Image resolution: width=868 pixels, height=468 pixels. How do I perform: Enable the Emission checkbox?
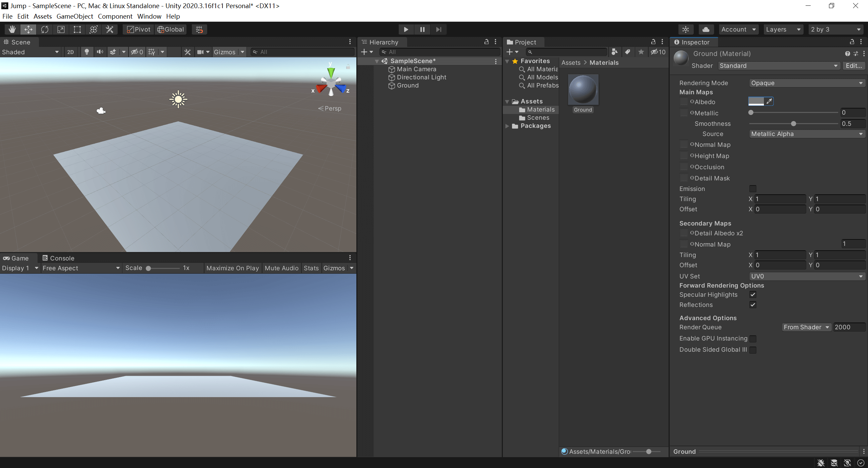click(753, 189)
